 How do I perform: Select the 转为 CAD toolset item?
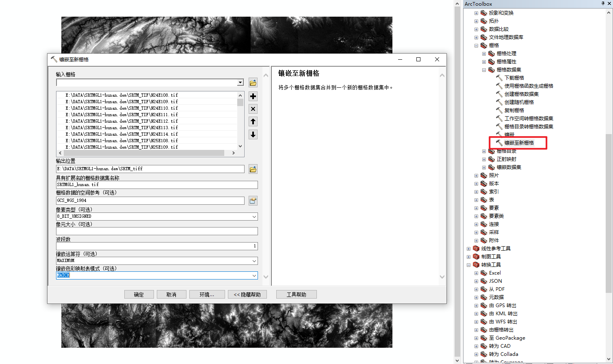pos(500,346)
